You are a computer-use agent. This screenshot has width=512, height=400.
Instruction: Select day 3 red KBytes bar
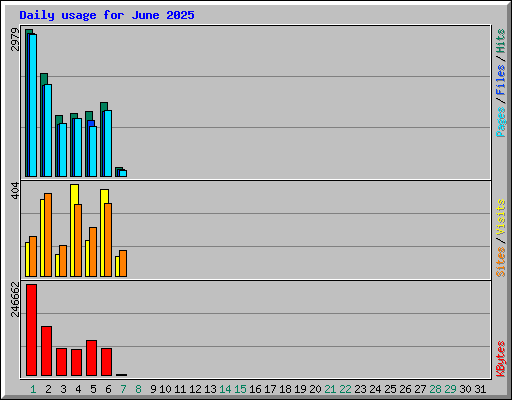tap(61, 362)
